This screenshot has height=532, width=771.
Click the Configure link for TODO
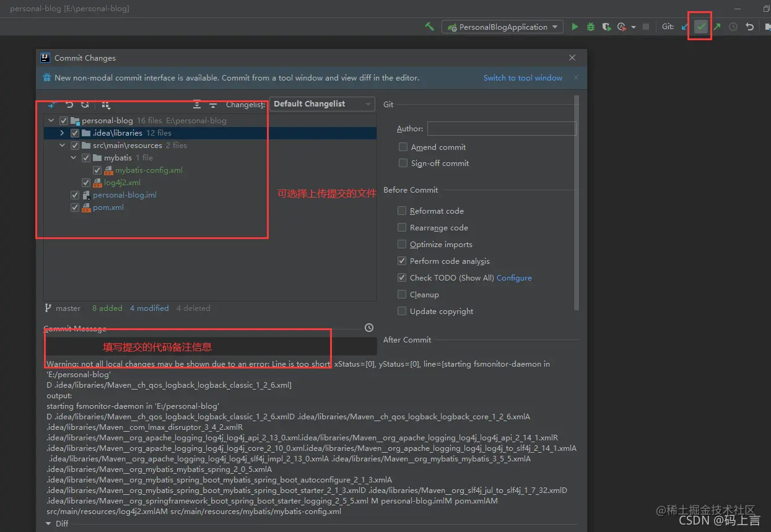tap(514, 278)
